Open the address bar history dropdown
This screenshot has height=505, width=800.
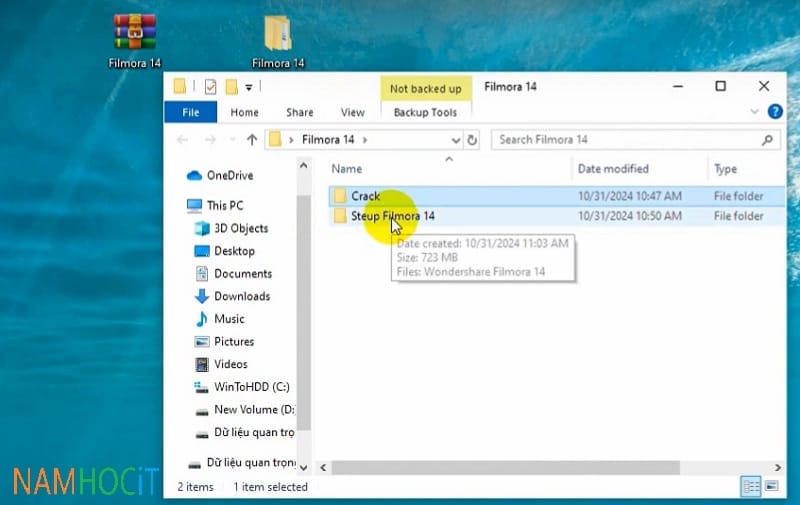coord(456,140)
